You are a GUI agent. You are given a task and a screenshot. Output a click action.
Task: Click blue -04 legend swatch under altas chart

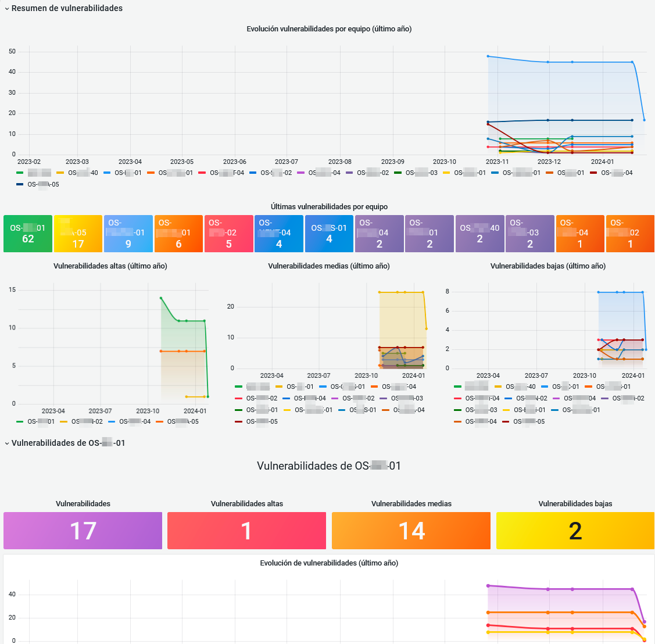tap(111, 422)
